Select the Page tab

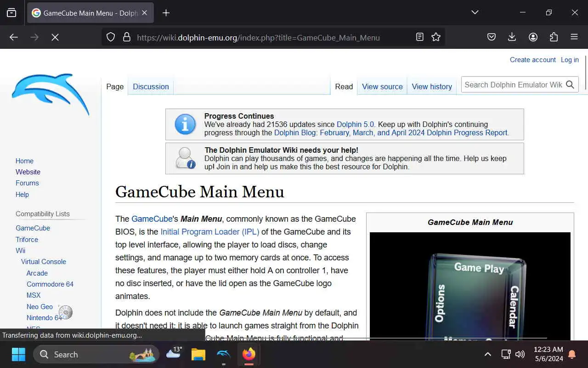pyautogui.click(x=115, y=86)
